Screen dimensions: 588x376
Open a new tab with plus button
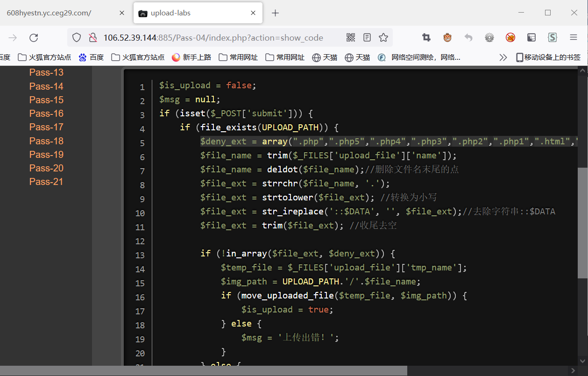275,13
